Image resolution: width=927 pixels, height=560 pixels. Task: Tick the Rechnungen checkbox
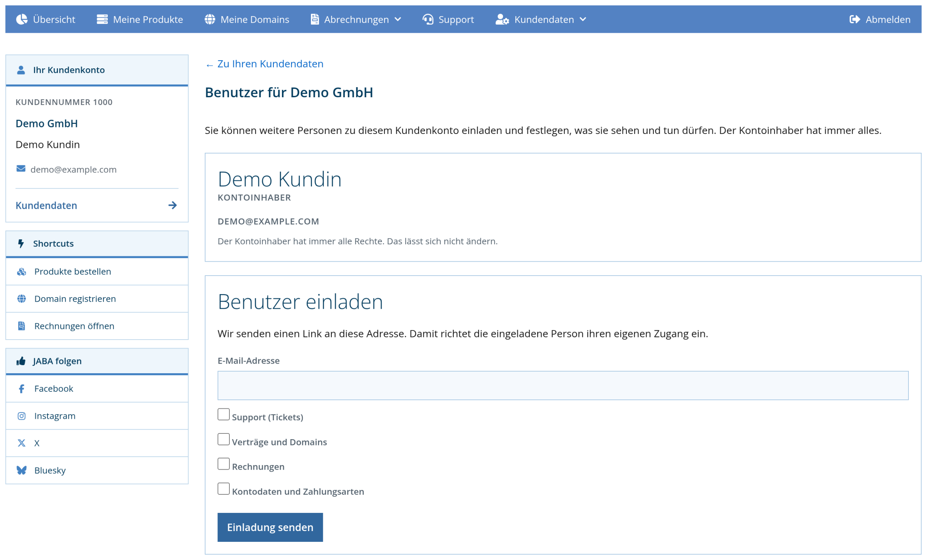pyautogui.click(x=224, y=464)
